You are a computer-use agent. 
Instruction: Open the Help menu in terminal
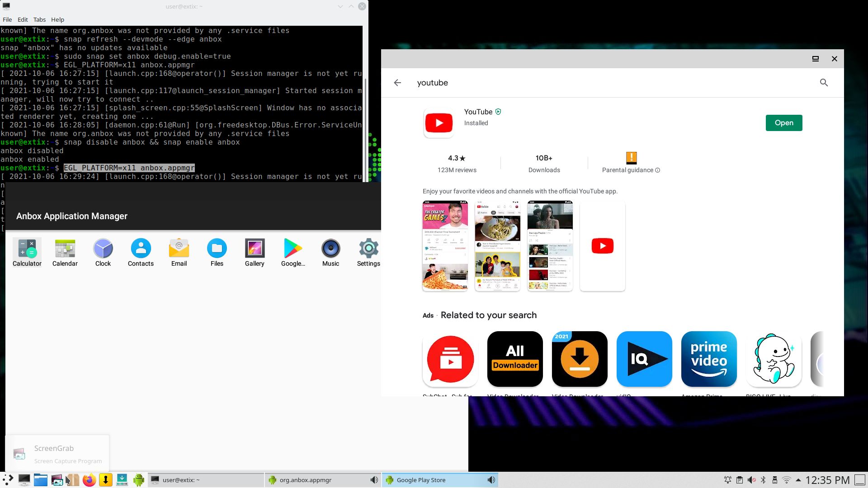57,19
